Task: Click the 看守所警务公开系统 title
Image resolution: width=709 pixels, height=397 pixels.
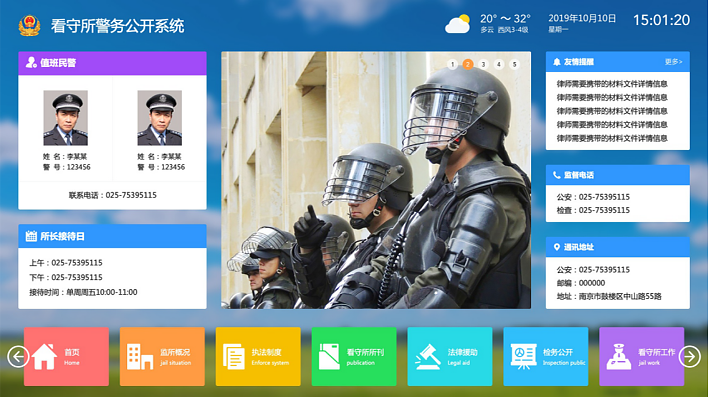Action: point(118,26)
